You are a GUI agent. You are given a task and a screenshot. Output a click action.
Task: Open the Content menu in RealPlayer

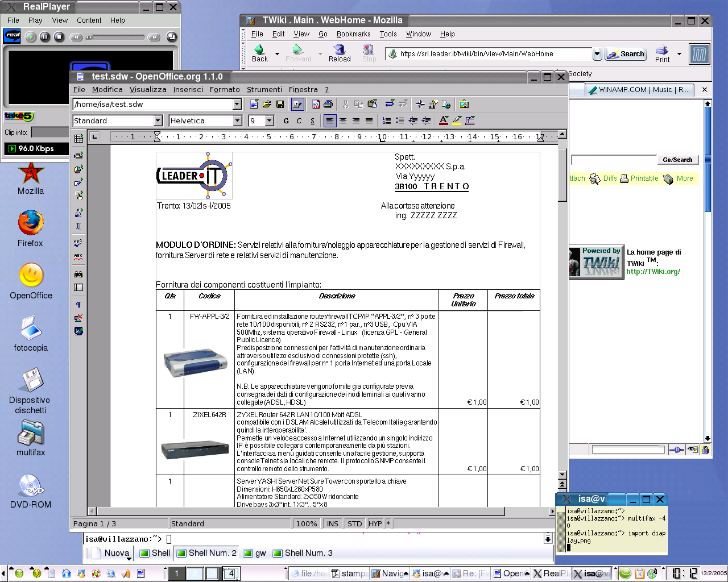tap(89, 20)
